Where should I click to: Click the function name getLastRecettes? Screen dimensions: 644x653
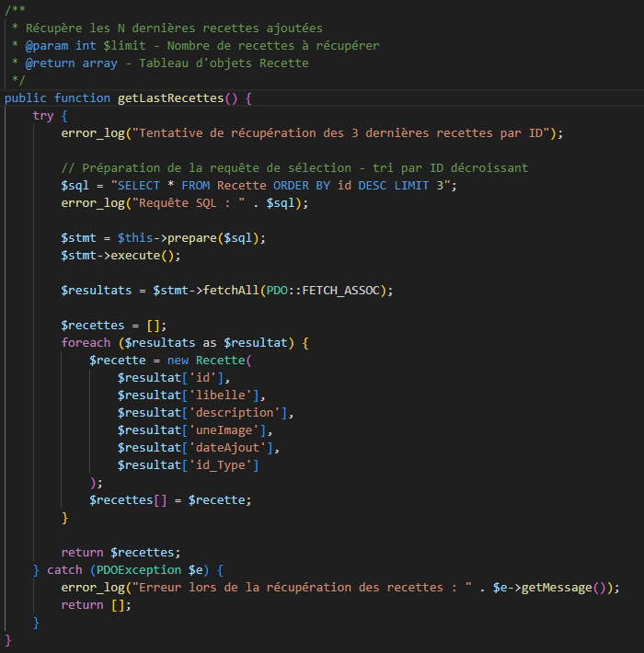tap(171, 98)
